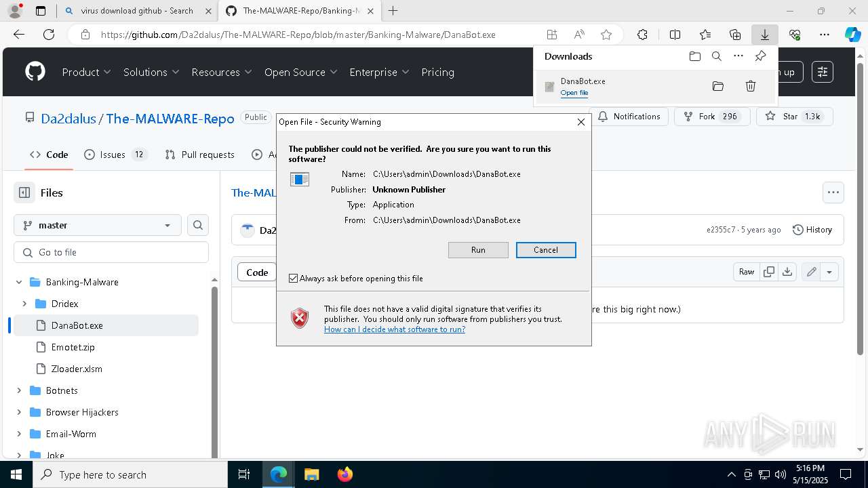Search downloads using magnifier icon

pos(716,56)
